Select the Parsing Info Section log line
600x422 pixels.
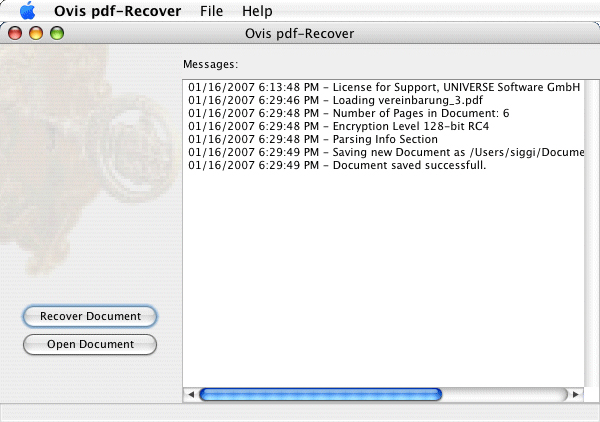pyautogui.click(x=313, y=139)
